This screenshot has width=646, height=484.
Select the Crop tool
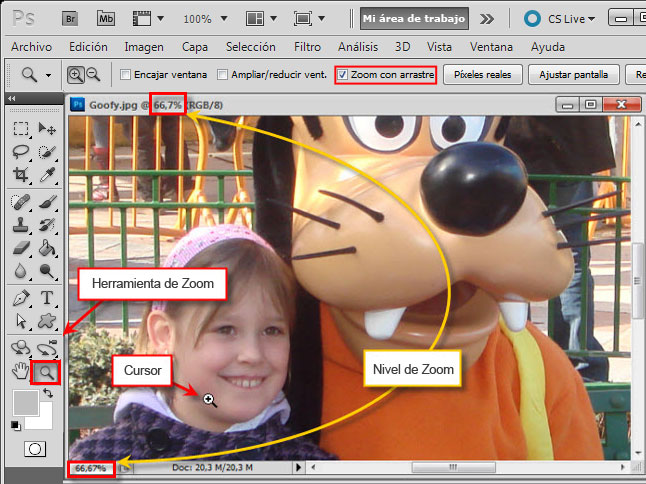point(21,175)
